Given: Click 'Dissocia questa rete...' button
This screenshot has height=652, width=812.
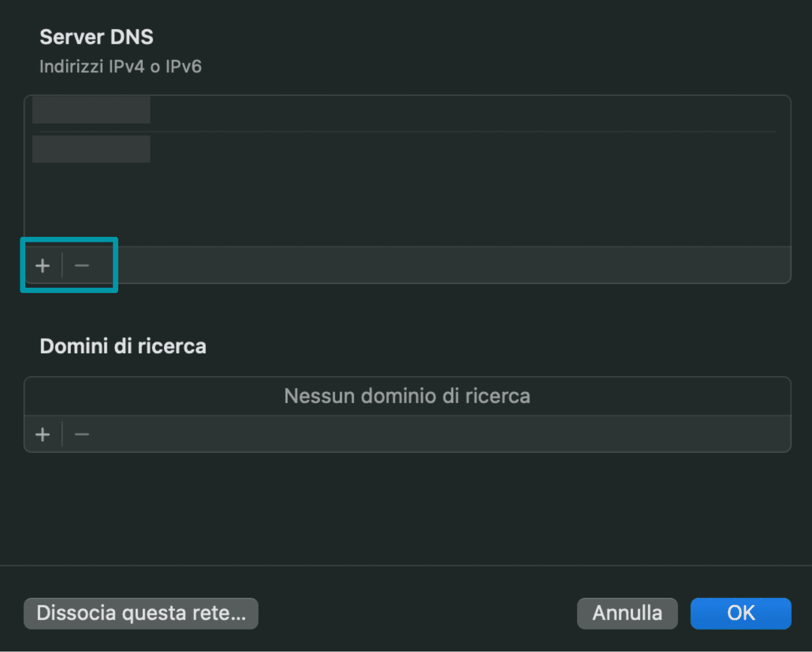Looking at the screenshot, I should 141,613.
